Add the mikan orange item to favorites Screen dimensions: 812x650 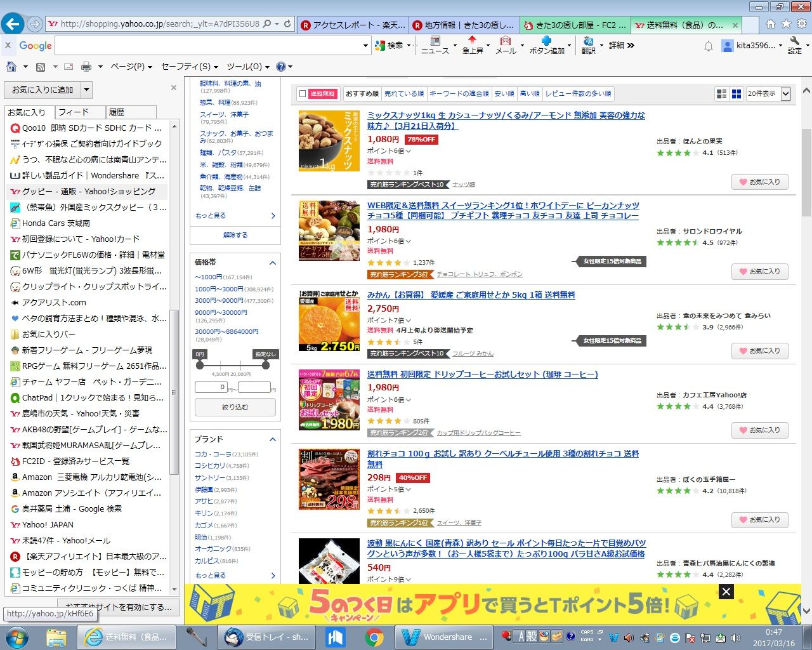[759, 351]
